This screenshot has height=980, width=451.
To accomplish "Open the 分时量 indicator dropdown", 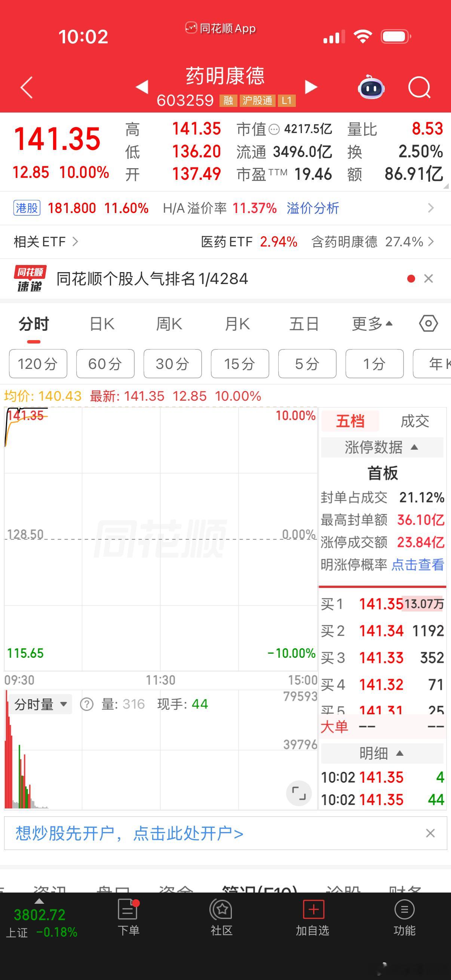I will pos(41,704).
